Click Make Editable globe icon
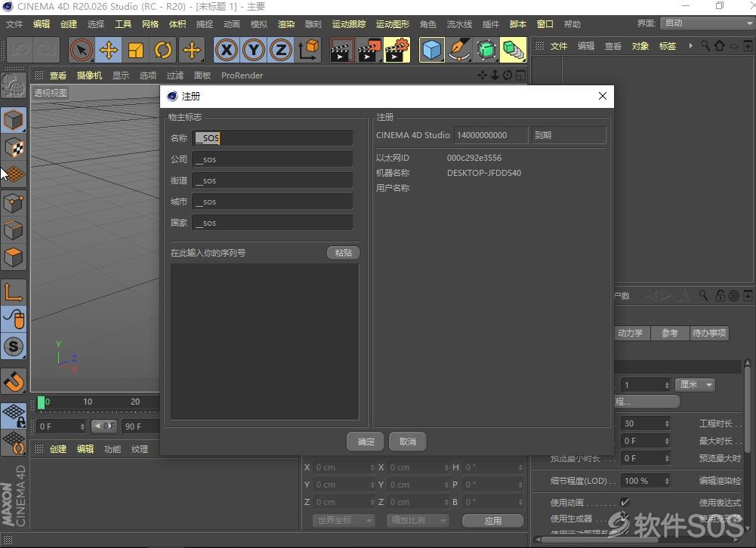The height and width of the screenshot is (548, 756). coord(13,86)
